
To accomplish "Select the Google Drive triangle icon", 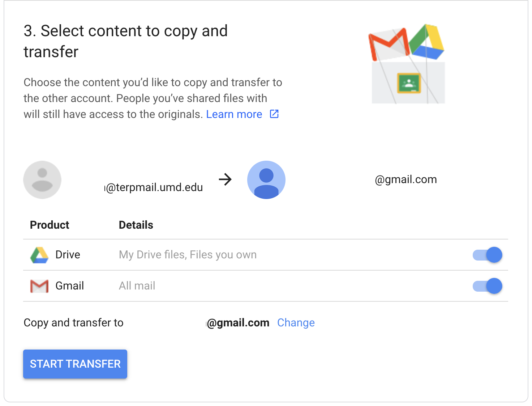I will [x=39, y=254].
